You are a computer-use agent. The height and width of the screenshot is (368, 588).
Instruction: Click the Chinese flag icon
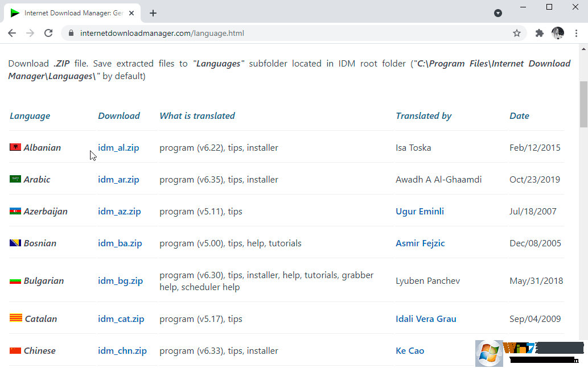[x=15, y=349]
